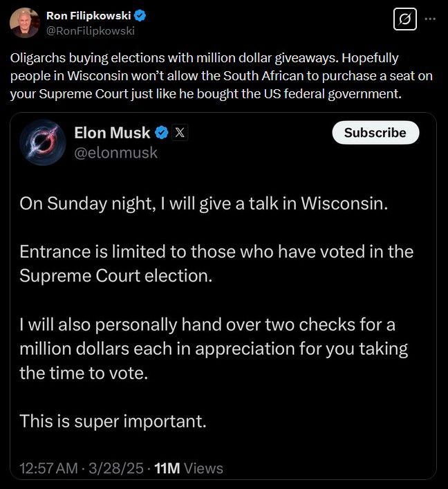448x489 pixels.
Task: Click Ron Filipkowski's blue verified badge
Action: tap(140, 15)
